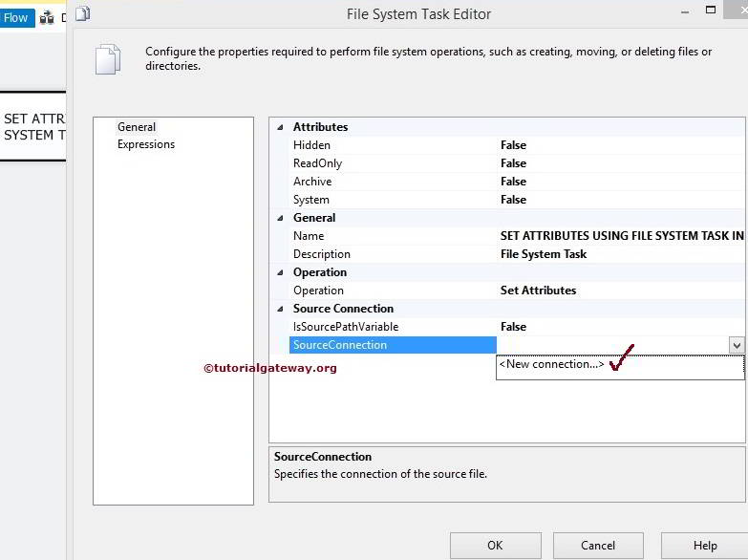Select the Hidden property label
The width and height of the screenshot is (748, 560).
(x=311, y=145)
